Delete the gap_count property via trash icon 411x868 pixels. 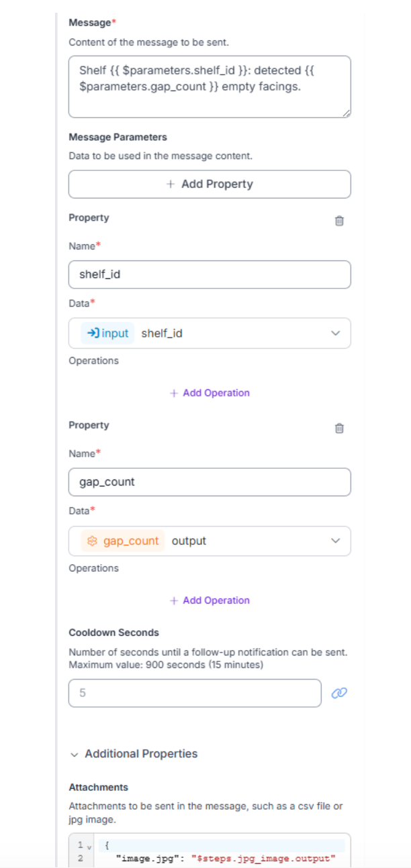[339, 428]
